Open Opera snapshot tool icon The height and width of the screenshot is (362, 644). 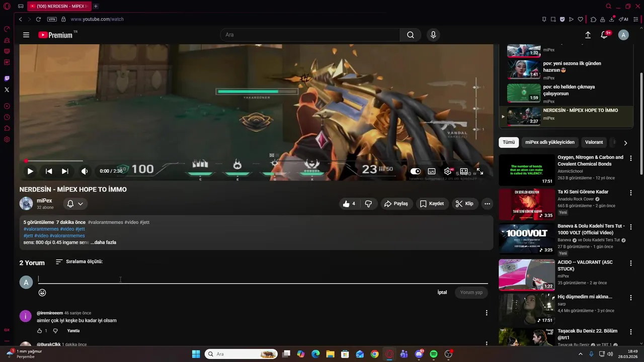(x=553, y=19)
